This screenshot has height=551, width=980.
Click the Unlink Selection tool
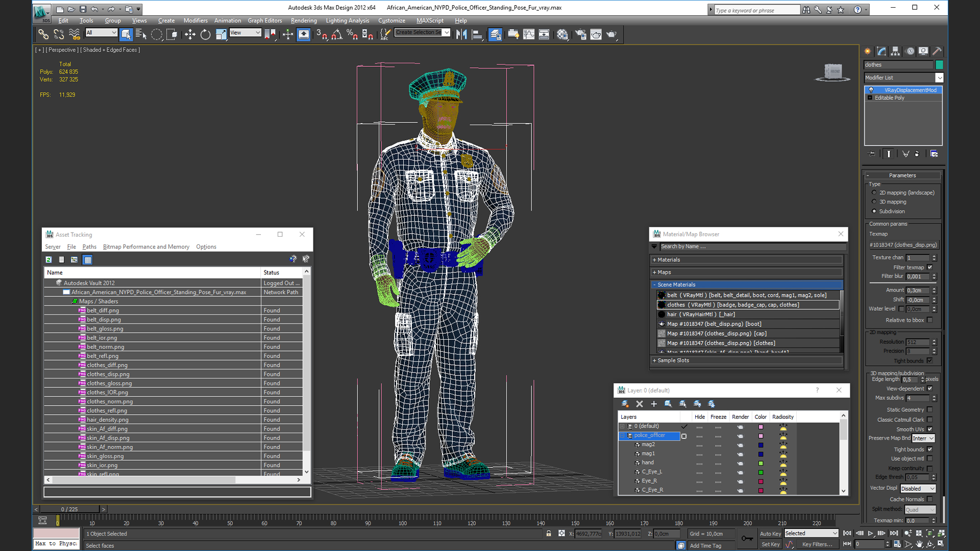59,34
